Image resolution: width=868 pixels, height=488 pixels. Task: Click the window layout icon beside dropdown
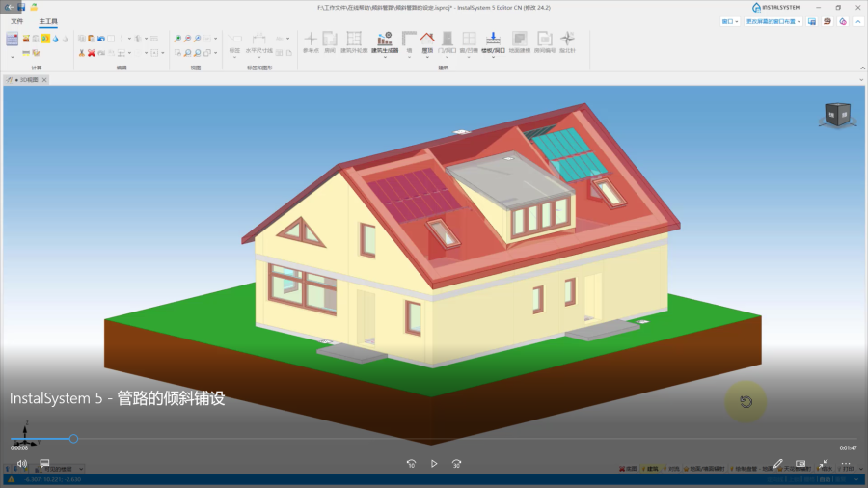(x=812, y=21)
